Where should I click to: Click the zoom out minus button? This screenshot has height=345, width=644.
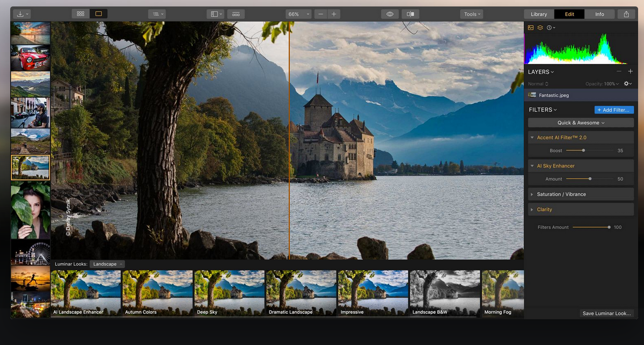(x=321, y=14)
